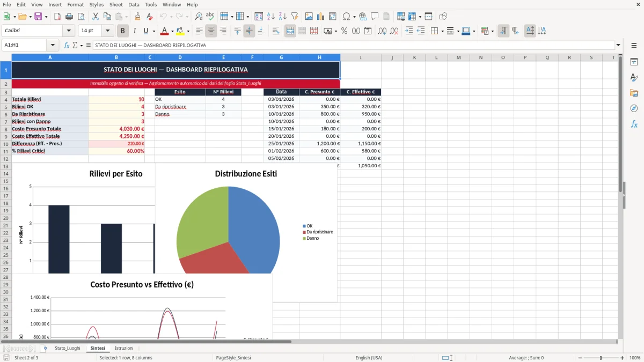Open the font color dropdown arrow
This screenshot has height=362, width=644.
click(172, 31)
